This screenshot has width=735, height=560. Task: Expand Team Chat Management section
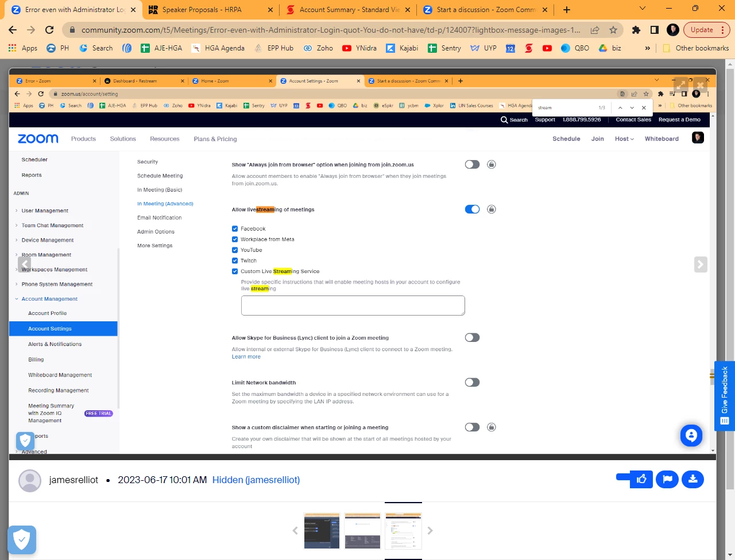(x=52, y=225)
